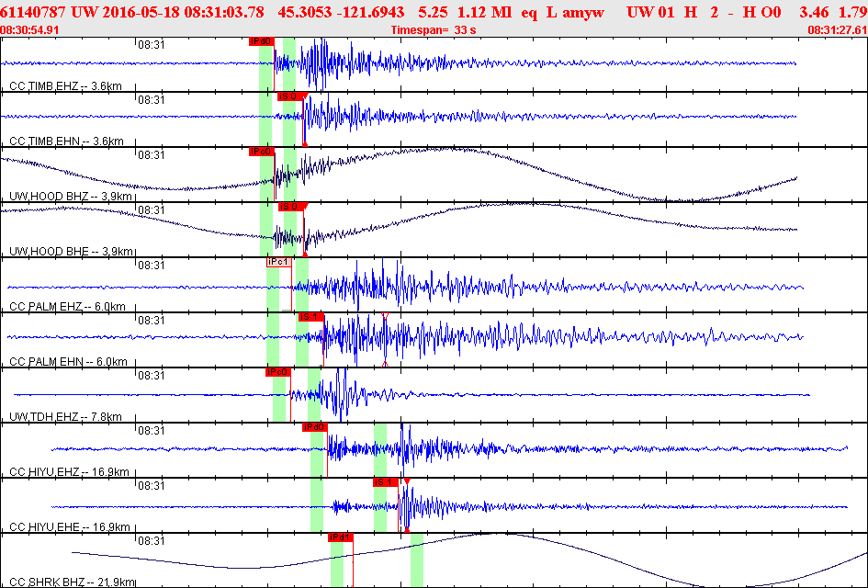Click the 08:31 time label in TIMB EHZ row
The image size is (868, 588).
click(152, 44)
